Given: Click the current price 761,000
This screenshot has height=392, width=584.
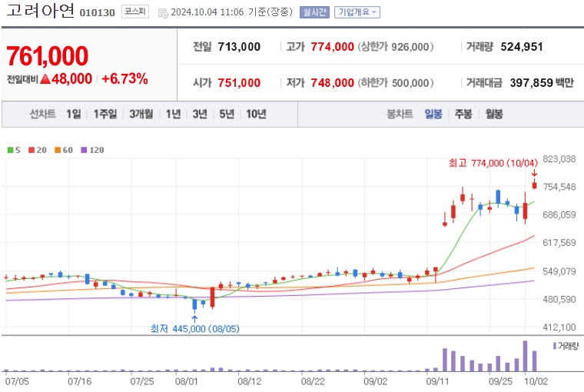Looking at the screenshot, I should [48, 56].
